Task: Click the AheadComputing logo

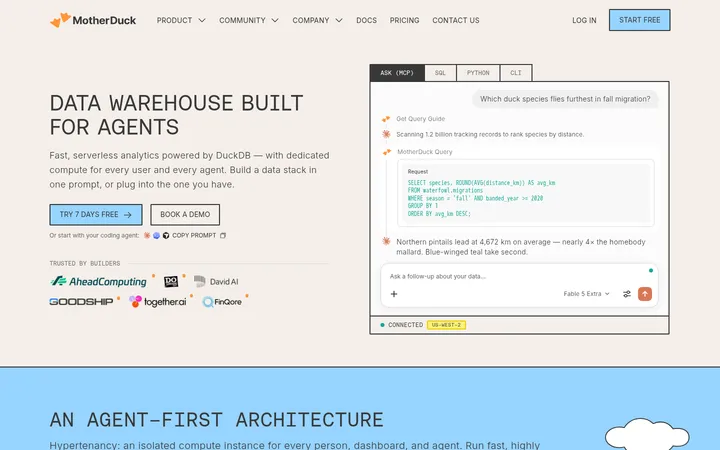Action: (x=98, y=281)
